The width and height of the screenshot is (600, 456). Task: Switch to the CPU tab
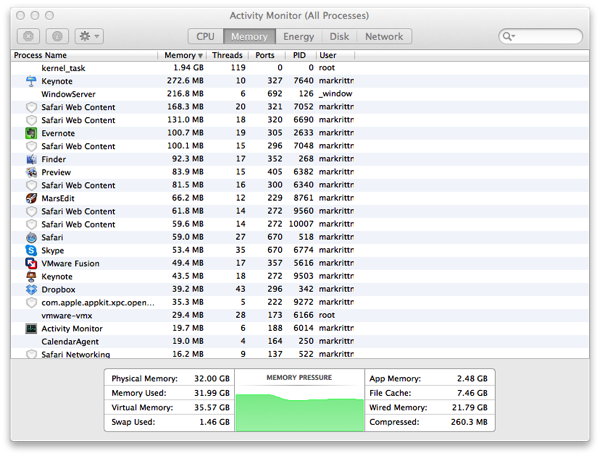[x=205, y=36]
